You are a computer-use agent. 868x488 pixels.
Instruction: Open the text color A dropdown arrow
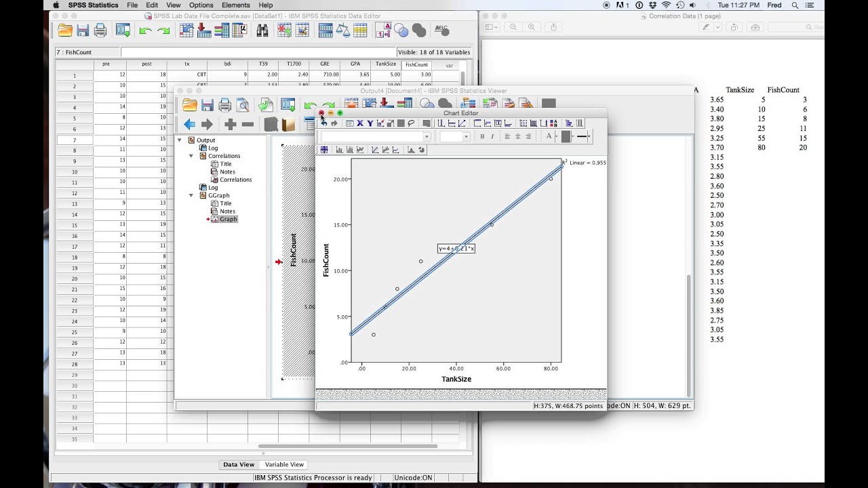[x=556, y=136]
